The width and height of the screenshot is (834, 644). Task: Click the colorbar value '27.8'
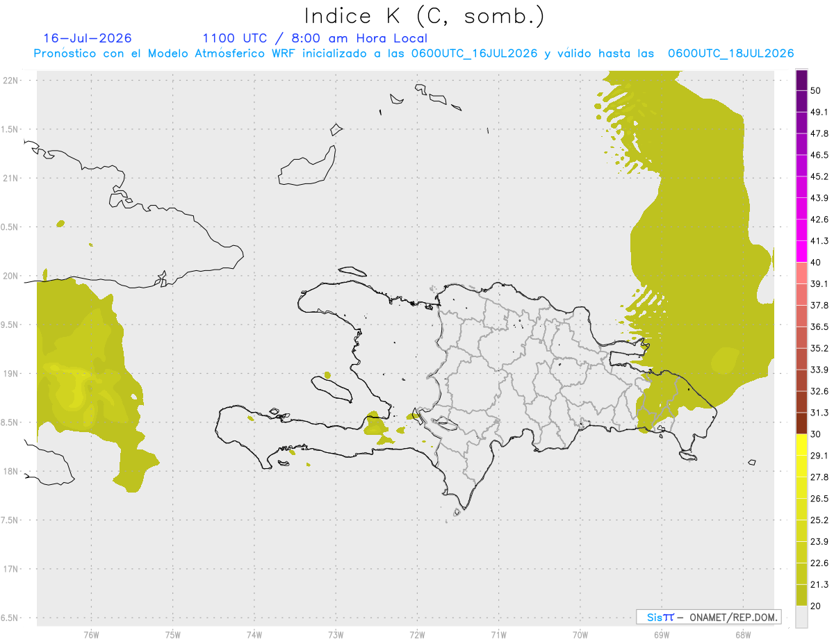coord(820,477)
